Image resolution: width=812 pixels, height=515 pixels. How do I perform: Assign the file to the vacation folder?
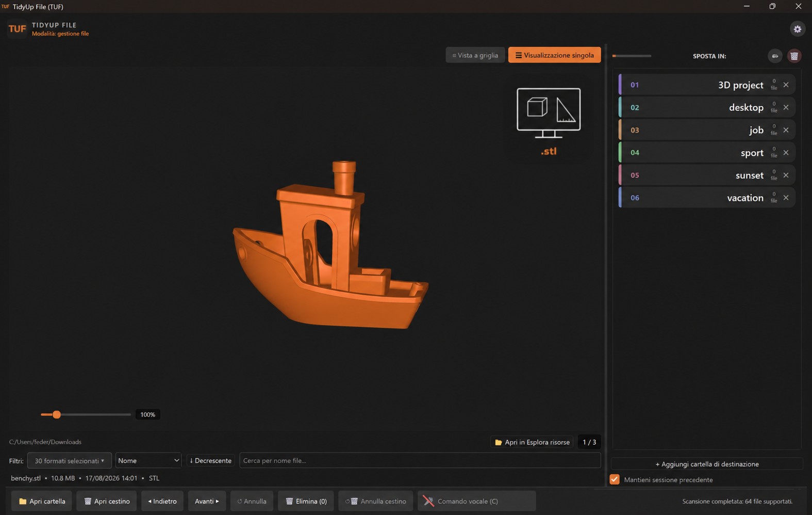click(x=706, y=198)
